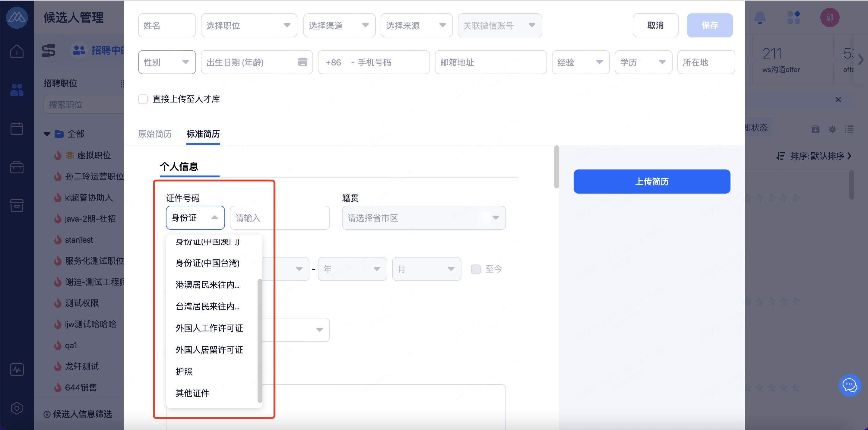The width and height of the screenshot is (868, 430).
Task: Click the 邮箱地址 input field
Action: tap(491, 62)
